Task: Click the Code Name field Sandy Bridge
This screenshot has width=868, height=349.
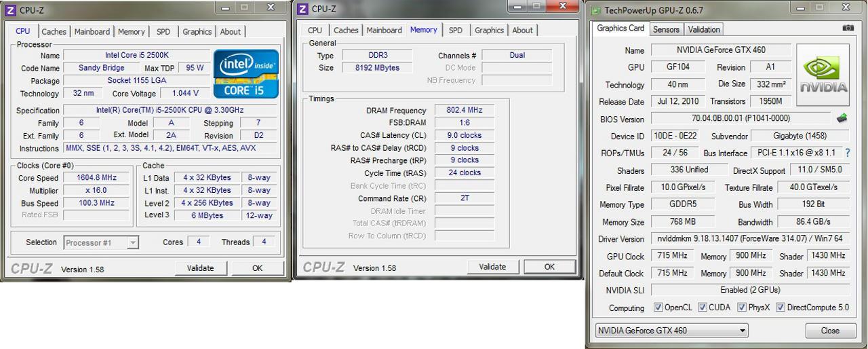Action: tap(101, 68)
